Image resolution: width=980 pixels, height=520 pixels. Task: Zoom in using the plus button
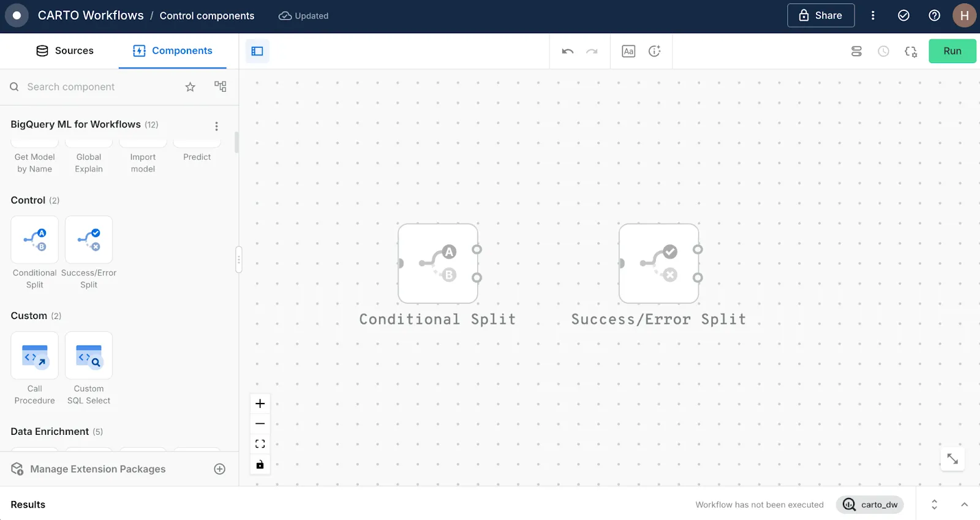260,404
